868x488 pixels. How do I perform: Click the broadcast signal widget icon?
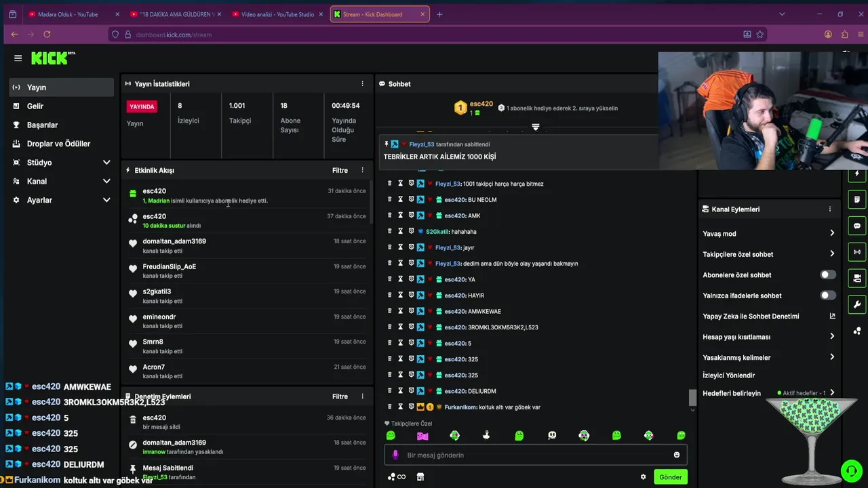tap(857, 252)
